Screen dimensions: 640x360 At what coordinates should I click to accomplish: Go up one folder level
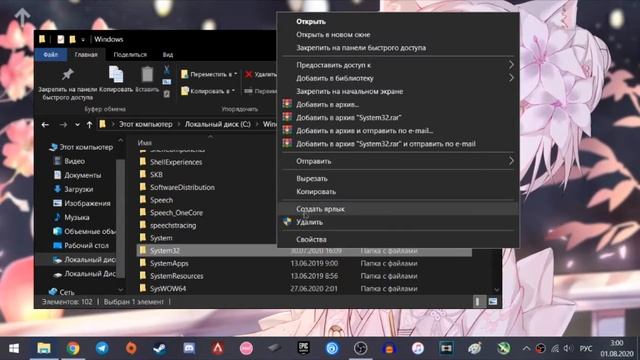[x=89, y=124]
